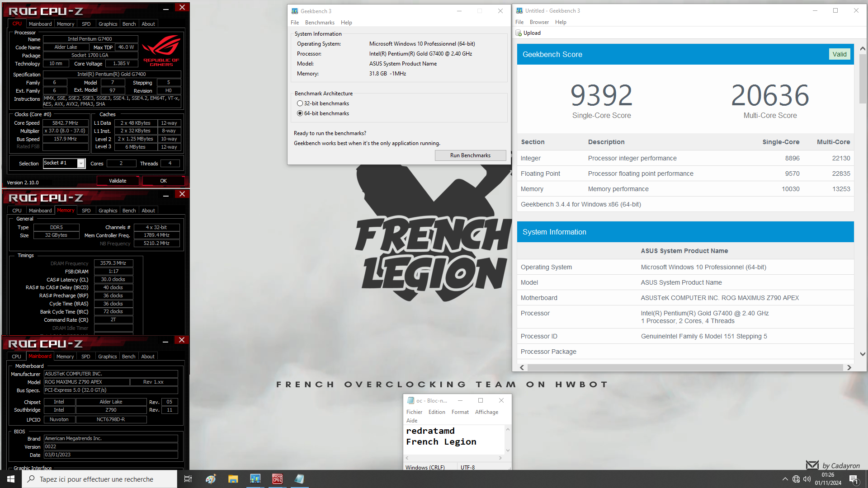Image resolution: width=868 pixels, height=488 pixels.
Task: Click the 9392 Single-Core Score
Action: click(x=601, y=96)
